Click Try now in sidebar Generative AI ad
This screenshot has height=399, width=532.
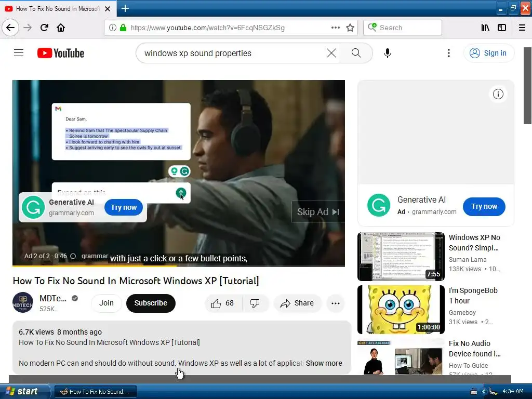(484, 206)
